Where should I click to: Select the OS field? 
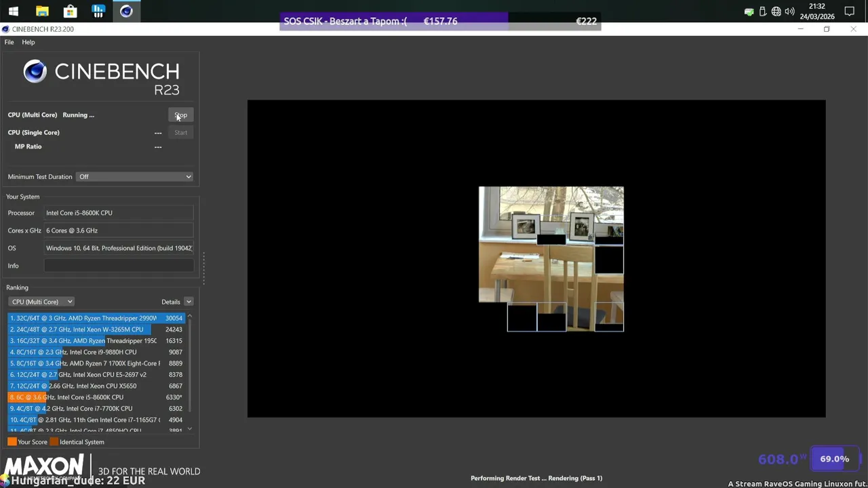pyautogui.click(x=119, y=248)
